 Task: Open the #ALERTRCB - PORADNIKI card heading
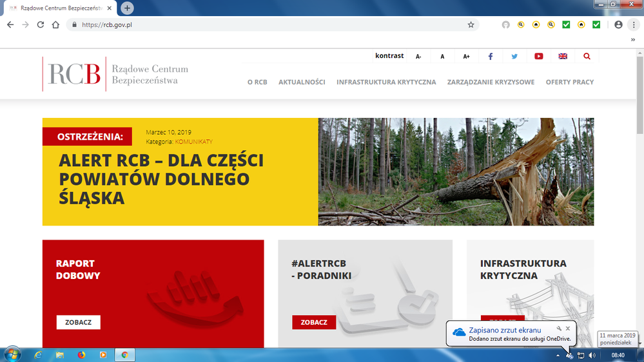[321, 269]
